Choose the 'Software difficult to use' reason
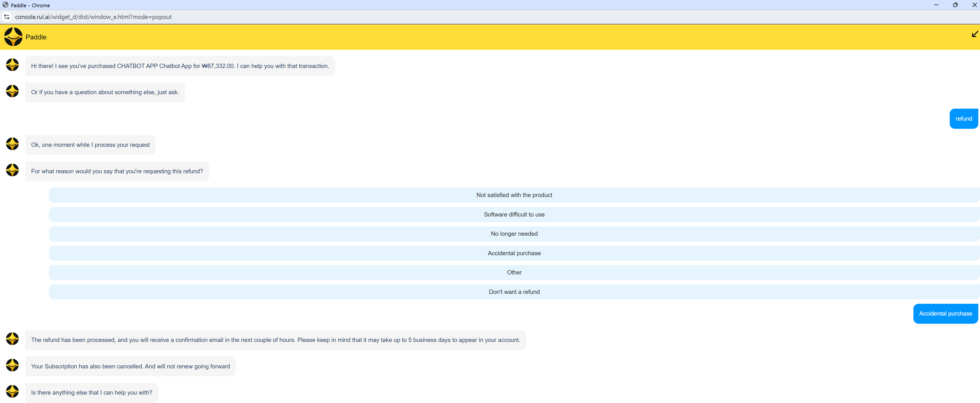980x403 pixels. tap(514, 214)
